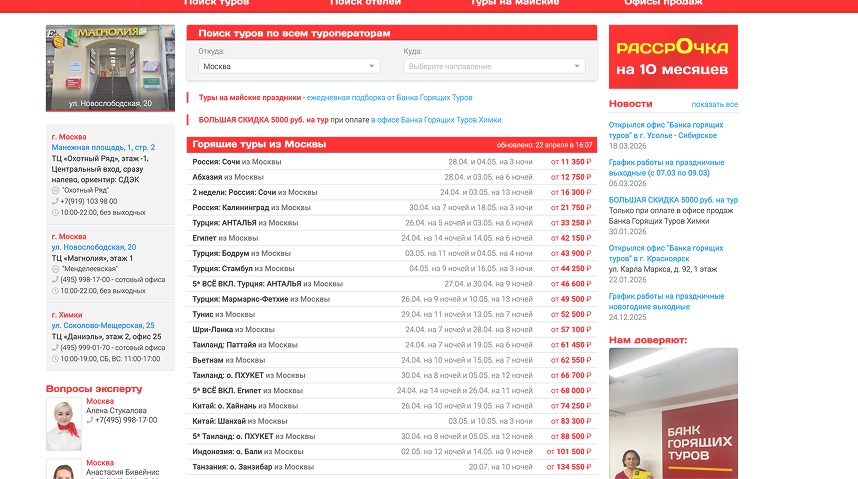Open 'Египет из Москвы' 42 150 tour

[x=392, y=238]
